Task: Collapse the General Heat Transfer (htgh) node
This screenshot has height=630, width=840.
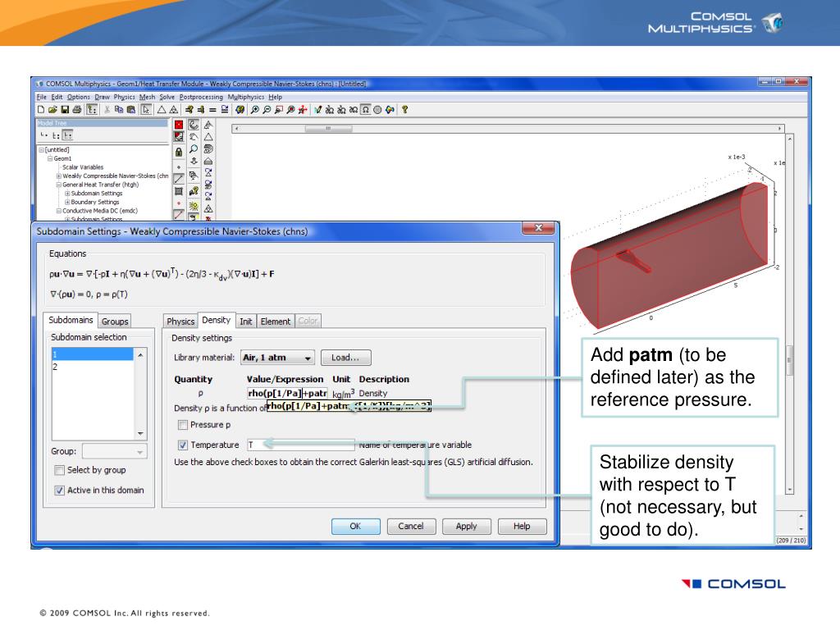Action: pos(59,185)
